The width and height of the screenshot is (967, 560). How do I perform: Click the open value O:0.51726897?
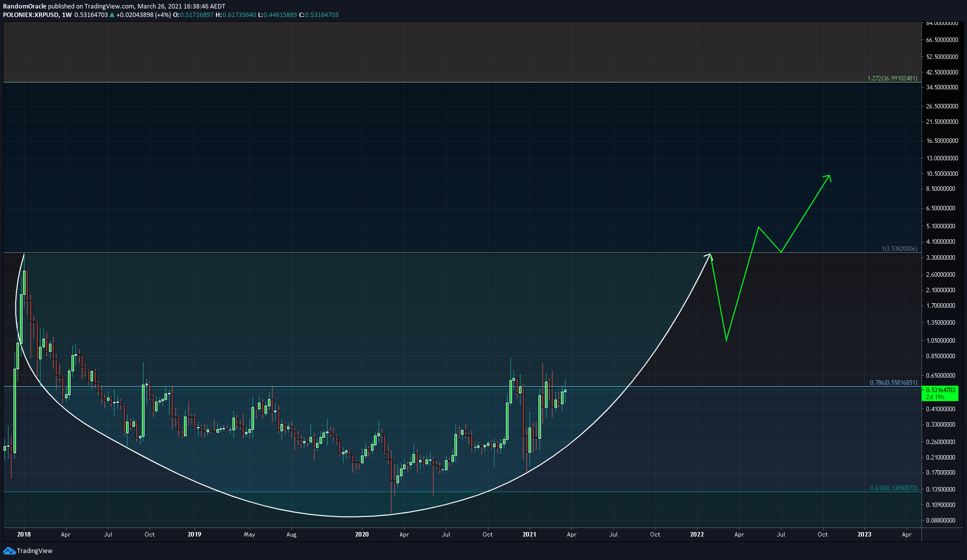coord(193,15)
